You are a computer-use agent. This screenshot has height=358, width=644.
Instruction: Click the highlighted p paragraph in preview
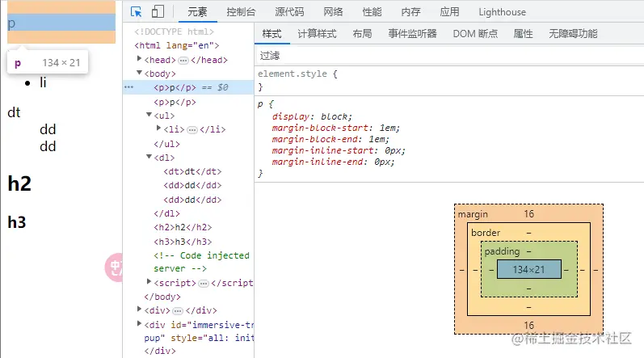point(61,22)
